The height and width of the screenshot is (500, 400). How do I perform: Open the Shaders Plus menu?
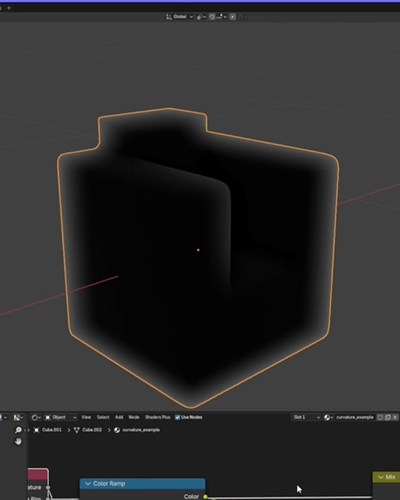157,417
